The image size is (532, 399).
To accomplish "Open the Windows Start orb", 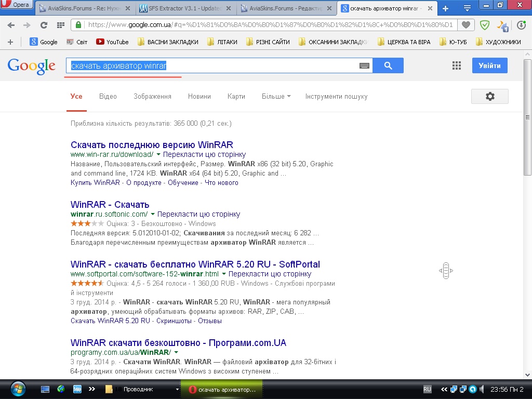I will [18, 389].
